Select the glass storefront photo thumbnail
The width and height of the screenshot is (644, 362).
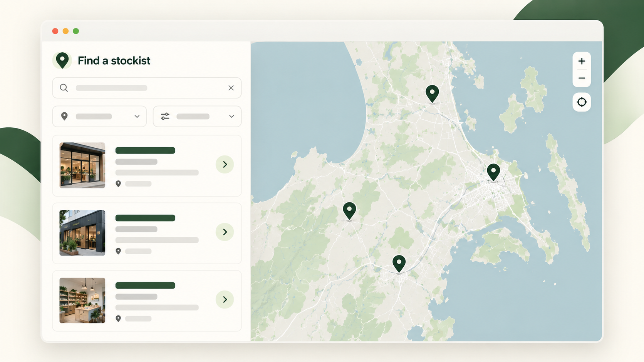[x=82, y=165]
